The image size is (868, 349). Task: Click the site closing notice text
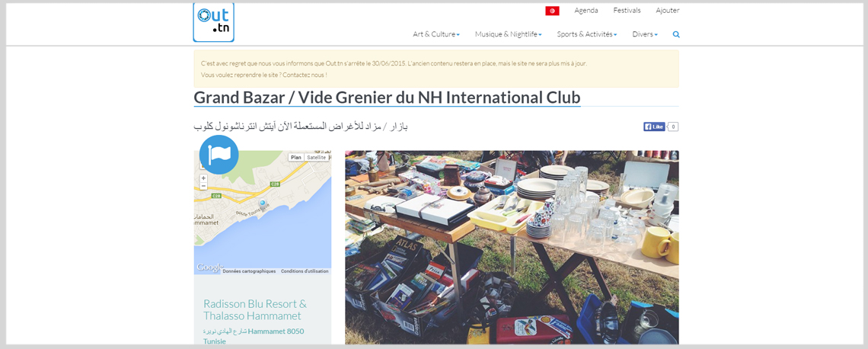(394, 63)
